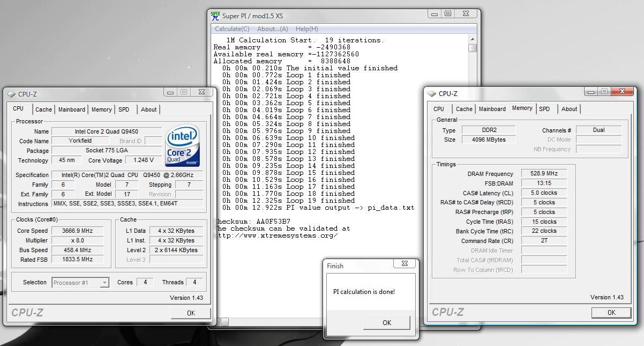Image resolution: width=644 pixels, height=346 pixels.
Task: Click the Rated FSB value 1833.5 MHz
Action: (x=78, y=260)
